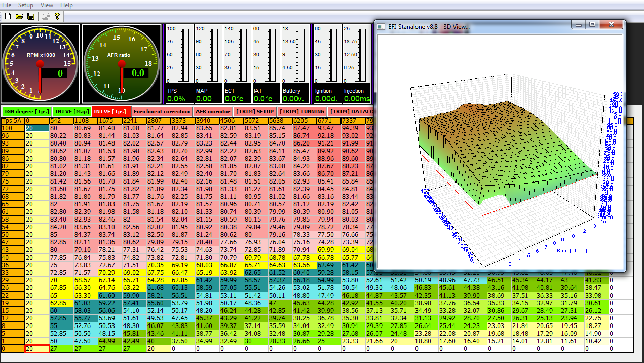This screenshot has width=644, height=363.
Task: Select the TPS 29 row header
Action: 13,280
